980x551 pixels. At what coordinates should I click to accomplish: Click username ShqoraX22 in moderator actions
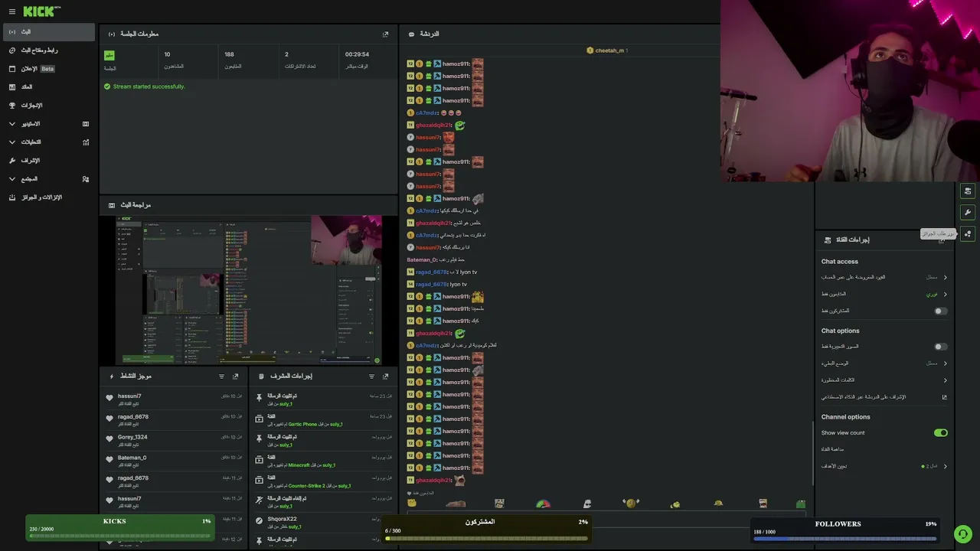(282, 519)
